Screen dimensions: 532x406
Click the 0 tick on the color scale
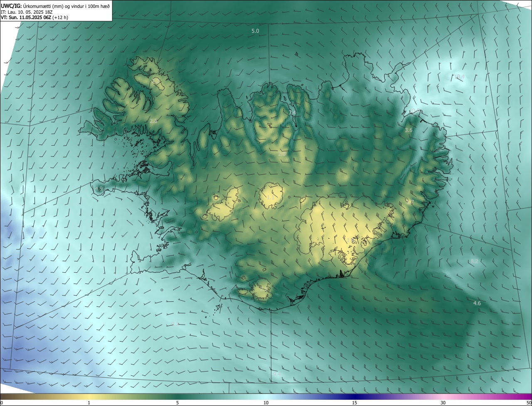click(x=2, y=403)
